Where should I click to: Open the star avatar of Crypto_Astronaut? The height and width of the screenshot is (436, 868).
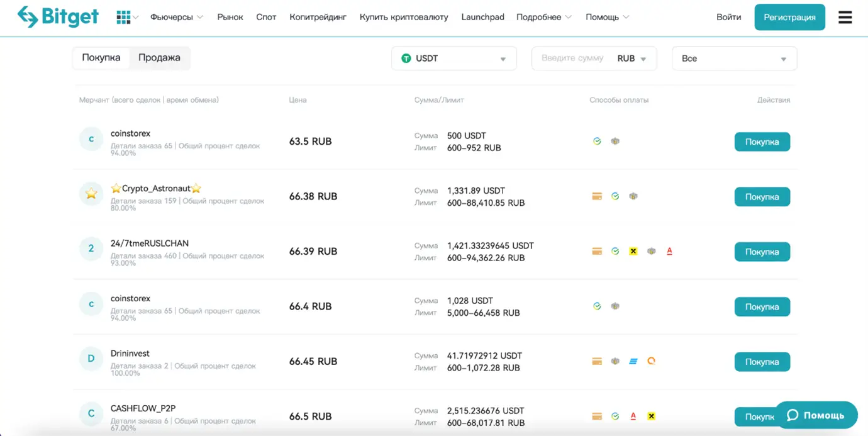tap(91, 194)
